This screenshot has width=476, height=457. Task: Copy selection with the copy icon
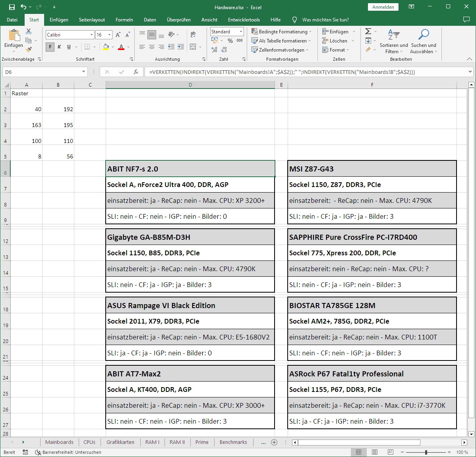[29, 40]
